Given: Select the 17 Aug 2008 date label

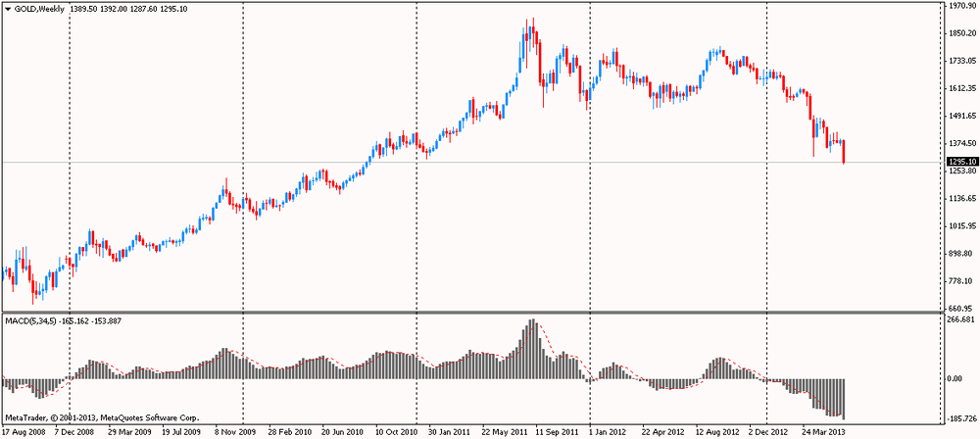Looking at the screenshot, I should pos(25,431).
